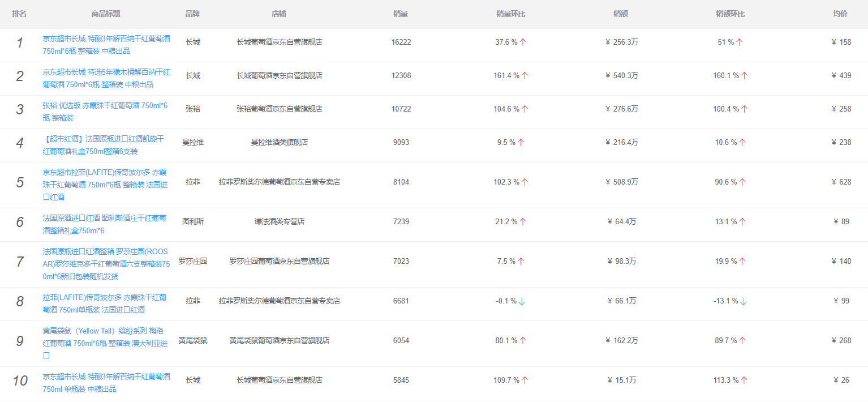Click the 销额环比 column header
Viewport: 868px width, 402px height.
click(730, 14)
